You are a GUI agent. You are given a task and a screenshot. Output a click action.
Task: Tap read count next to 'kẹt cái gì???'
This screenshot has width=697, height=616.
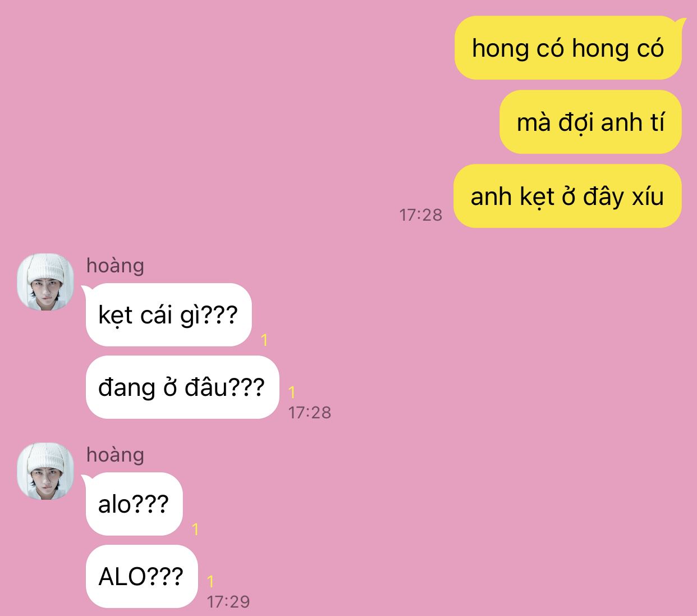(264, 340)
